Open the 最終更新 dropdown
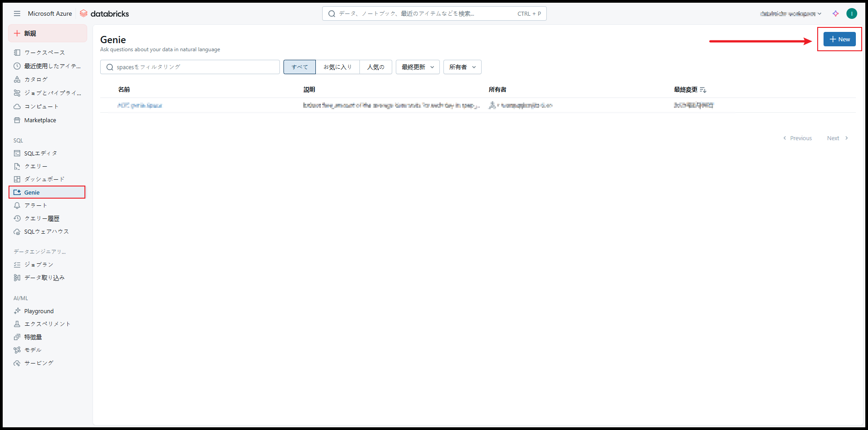 click(x=418, y=67)
